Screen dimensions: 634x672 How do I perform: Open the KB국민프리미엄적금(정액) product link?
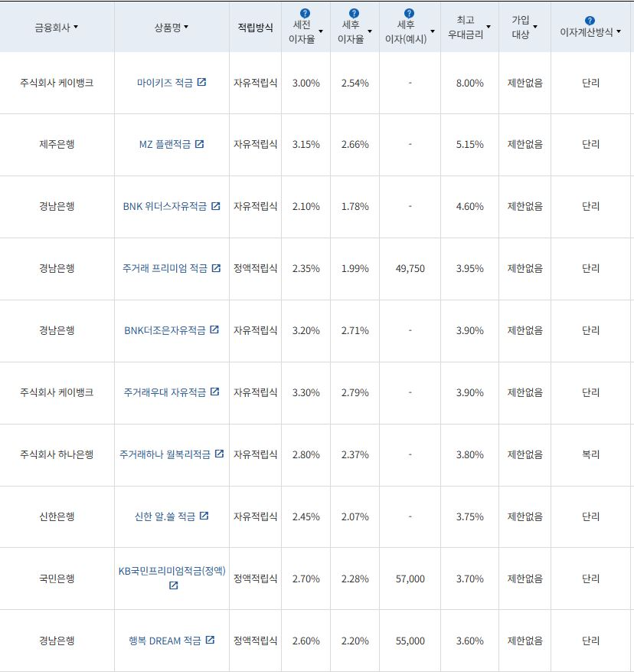click(172, 571)
